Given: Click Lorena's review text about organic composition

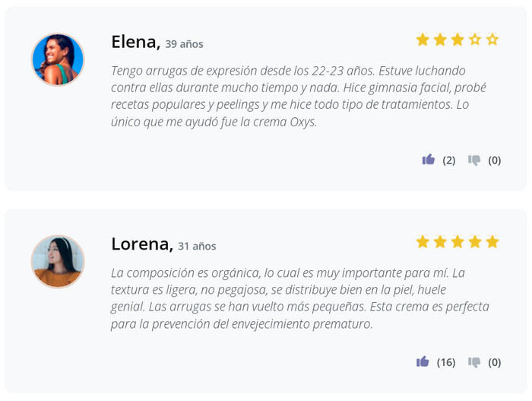Looking at the screenshot, I should (x=299, y=298).
